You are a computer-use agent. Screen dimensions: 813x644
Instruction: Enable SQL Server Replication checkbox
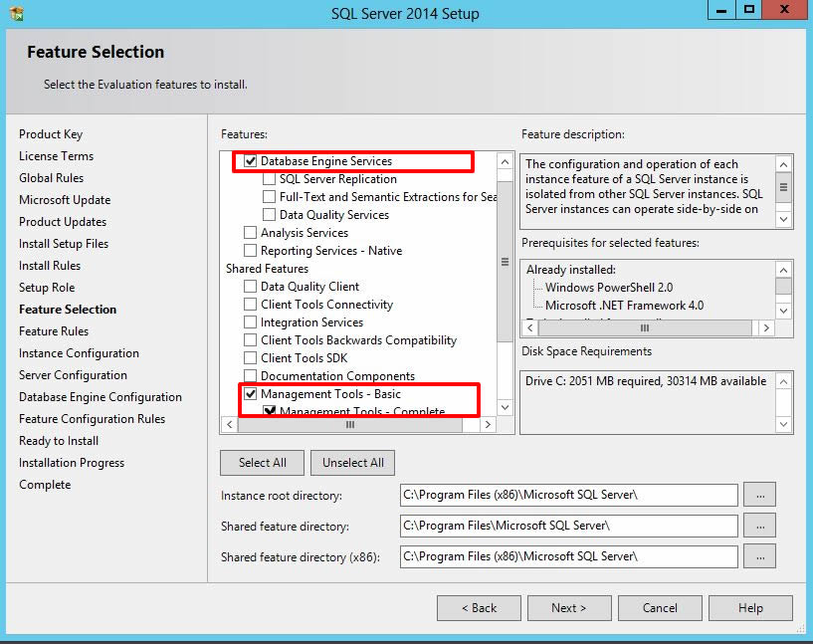click(x=270, y=179)
